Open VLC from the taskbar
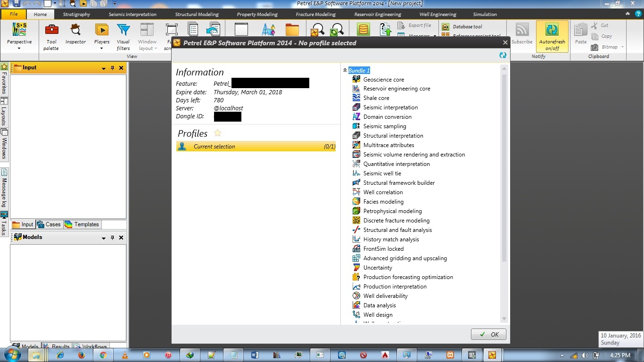The height and width of the screenshot is (362, 644). (125, 355)
